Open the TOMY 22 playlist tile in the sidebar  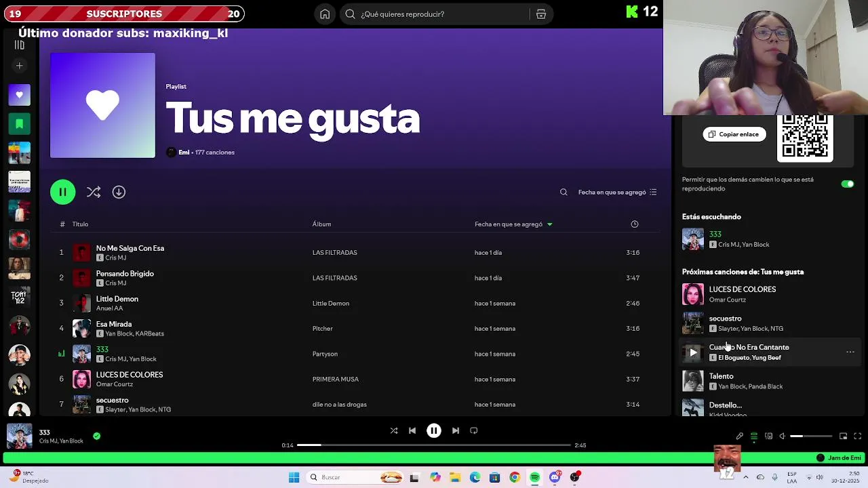coord(19,297)
